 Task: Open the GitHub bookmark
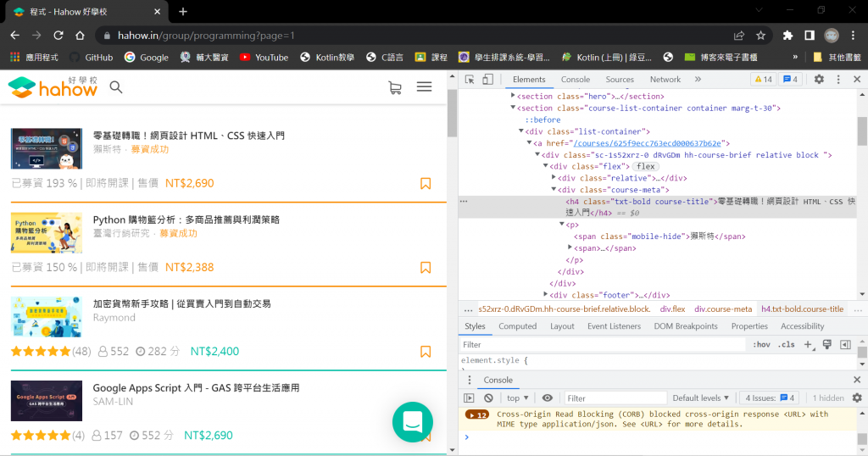[x=92, y=57]
